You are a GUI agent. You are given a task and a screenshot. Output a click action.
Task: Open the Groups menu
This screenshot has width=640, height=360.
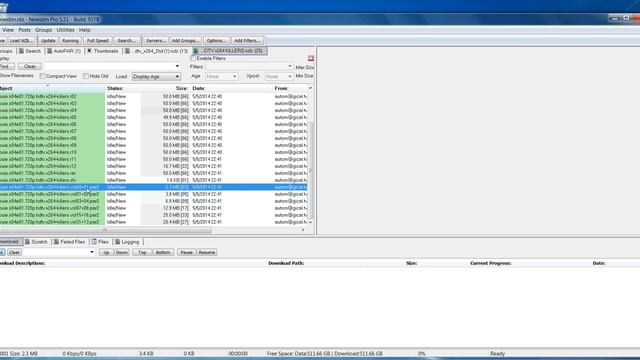pyautogui.click(x=43, y=30)
